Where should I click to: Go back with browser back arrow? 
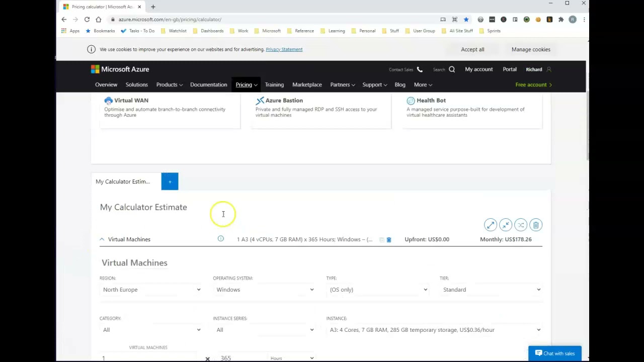pos(64,20)
